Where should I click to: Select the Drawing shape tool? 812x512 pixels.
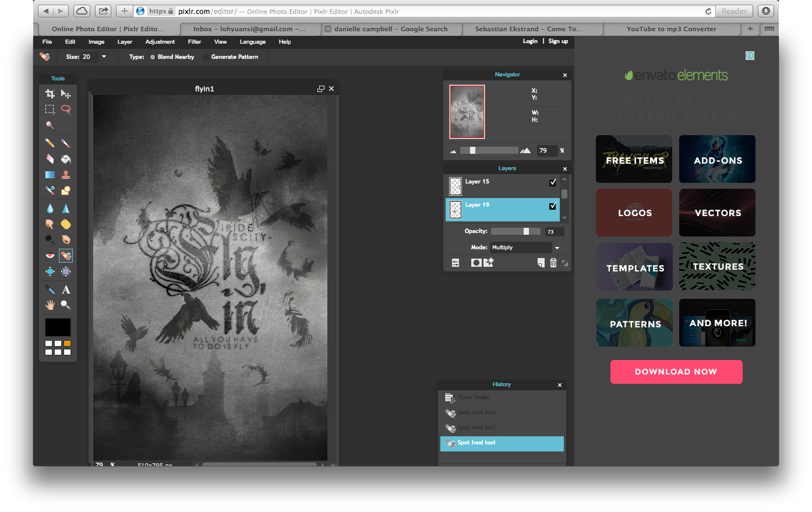[66, 190]
